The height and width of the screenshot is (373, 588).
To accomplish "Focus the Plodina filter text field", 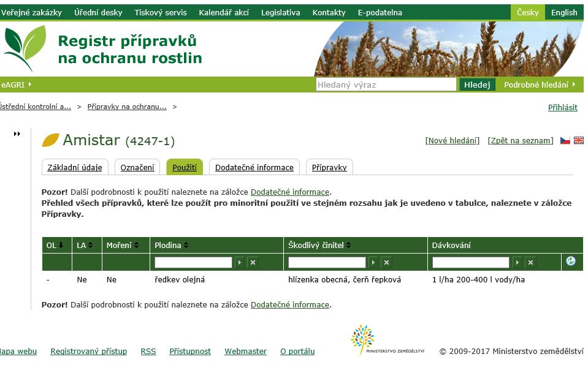I will 193,263.
